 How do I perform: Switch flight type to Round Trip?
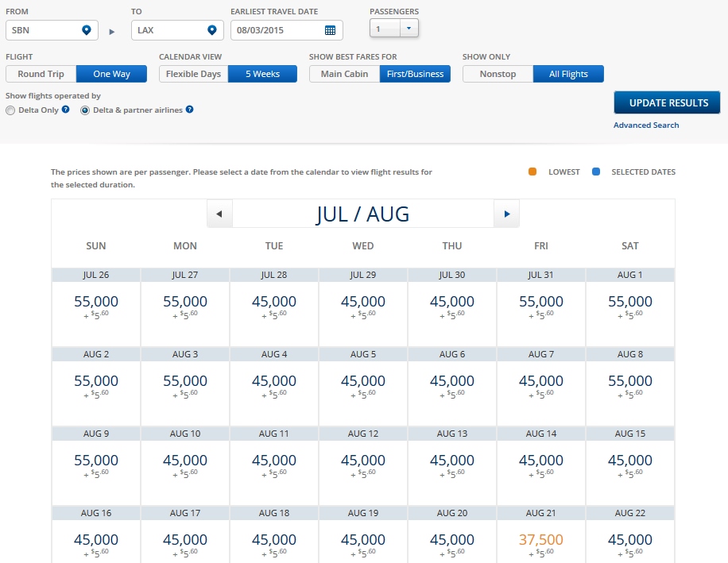[x=41, y=74]
